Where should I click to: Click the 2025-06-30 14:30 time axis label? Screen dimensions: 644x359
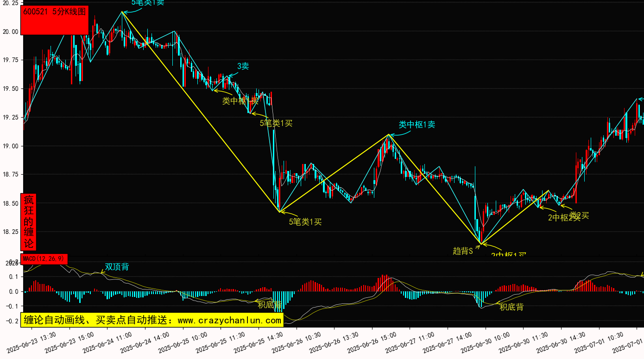pos(562,342)
